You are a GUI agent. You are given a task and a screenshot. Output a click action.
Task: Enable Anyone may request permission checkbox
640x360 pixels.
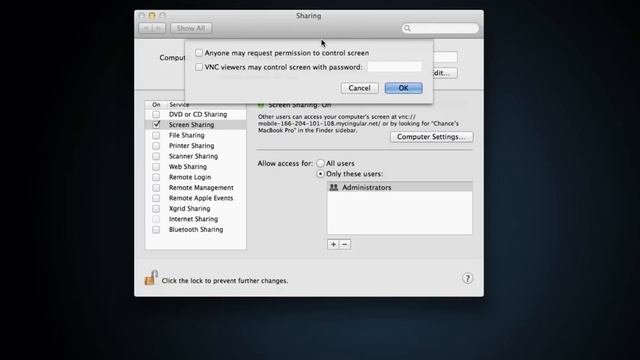tap(199, 53)
